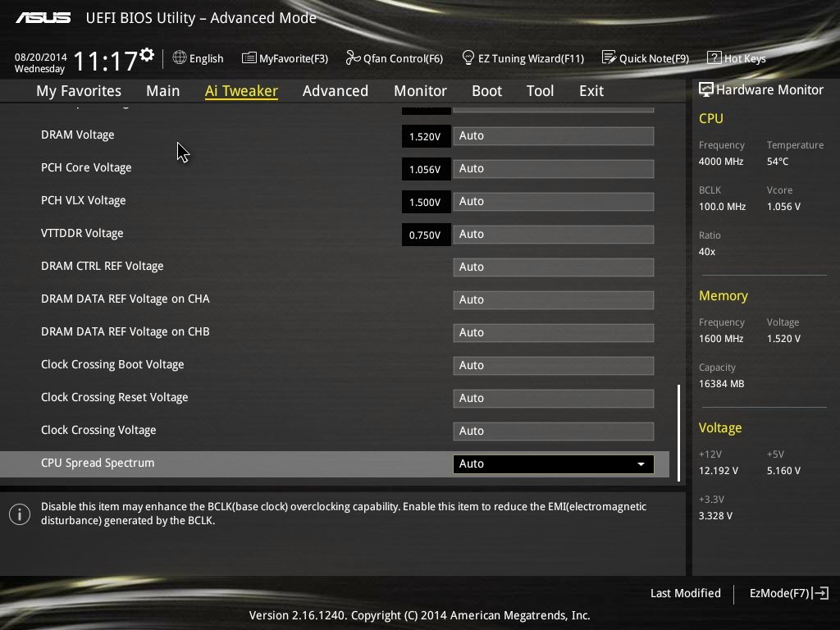Click the DRAM CTRL REF Voltage field
The image size is (840, 630).
coord(554,267)
